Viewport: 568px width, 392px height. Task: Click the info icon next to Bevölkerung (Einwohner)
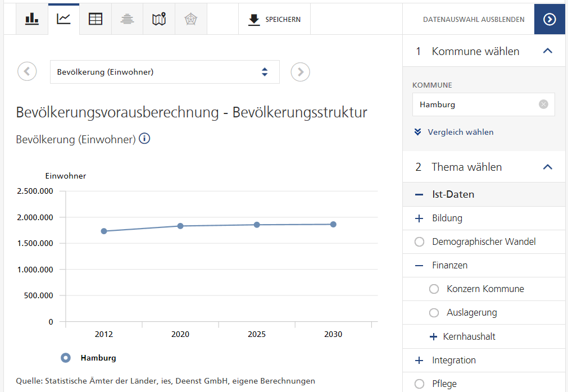(144, 139)
